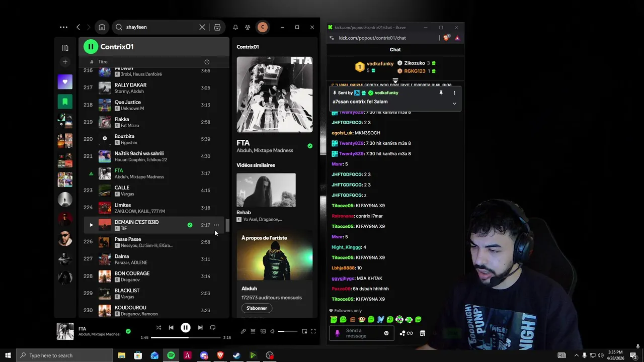Pause the Contrix01 playlist with green button
Viewport: 644px width, 362px height.
[91, 47]
